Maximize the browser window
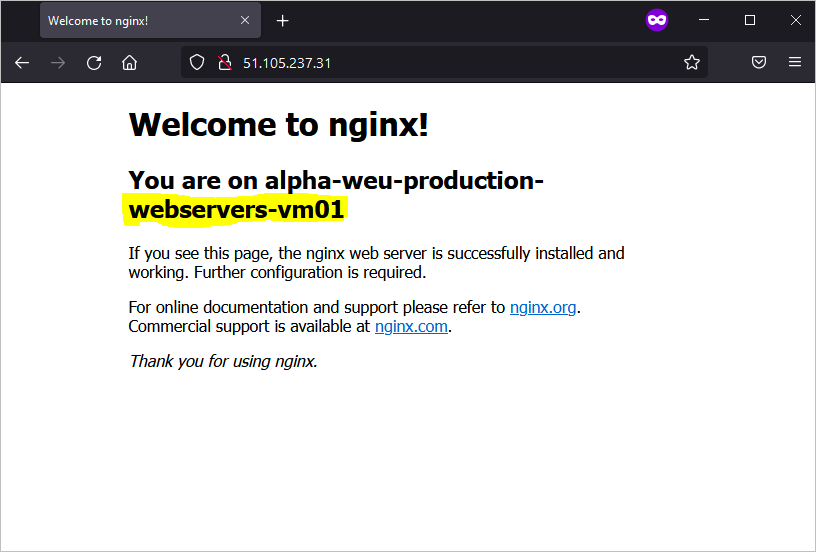The width and height of the screenshot is (816, 552). tap(750, 20)
